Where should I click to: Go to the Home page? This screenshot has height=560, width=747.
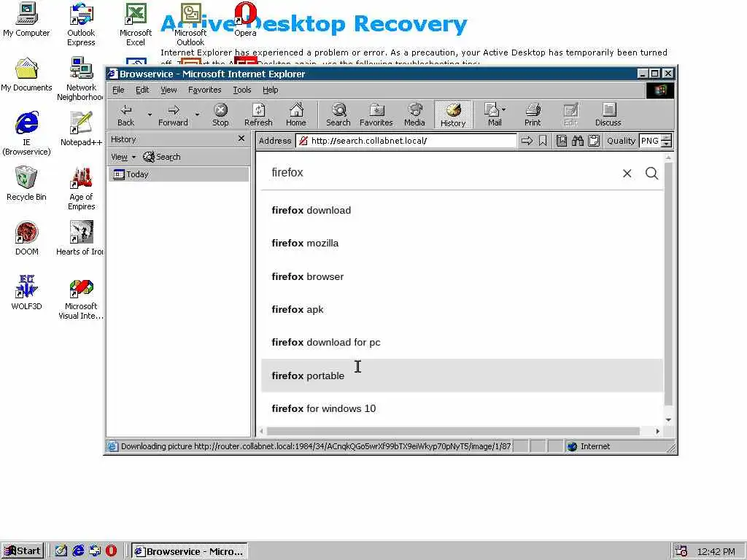pyautogui.click(x=296, y=114)
